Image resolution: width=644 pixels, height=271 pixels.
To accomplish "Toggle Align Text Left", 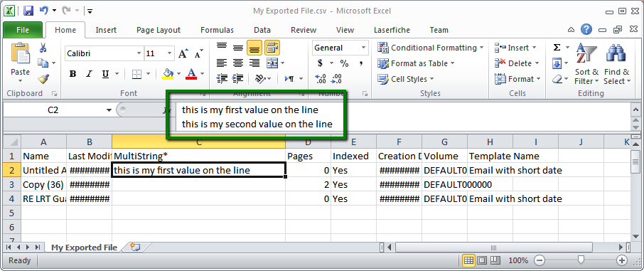I will click(x=222, y=63).
